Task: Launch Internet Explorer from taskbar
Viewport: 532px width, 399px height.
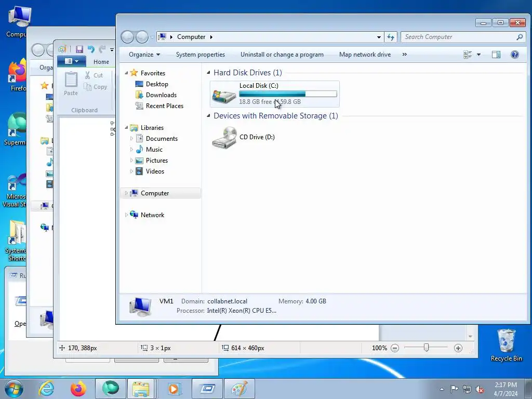Action: click(46, 389)
